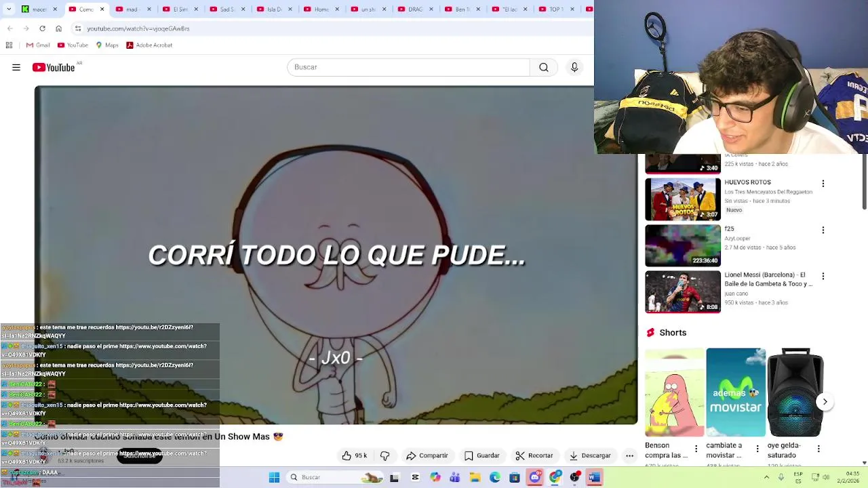Open more actions ellipsis beside Descargar
The image size is (868, 488).
click(629, 455)
